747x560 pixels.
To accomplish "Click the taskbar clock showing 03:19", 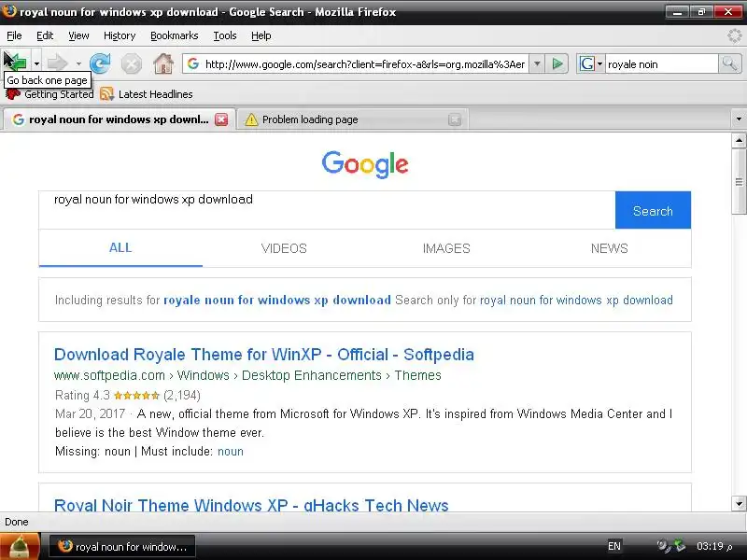I will coord(713,546).
